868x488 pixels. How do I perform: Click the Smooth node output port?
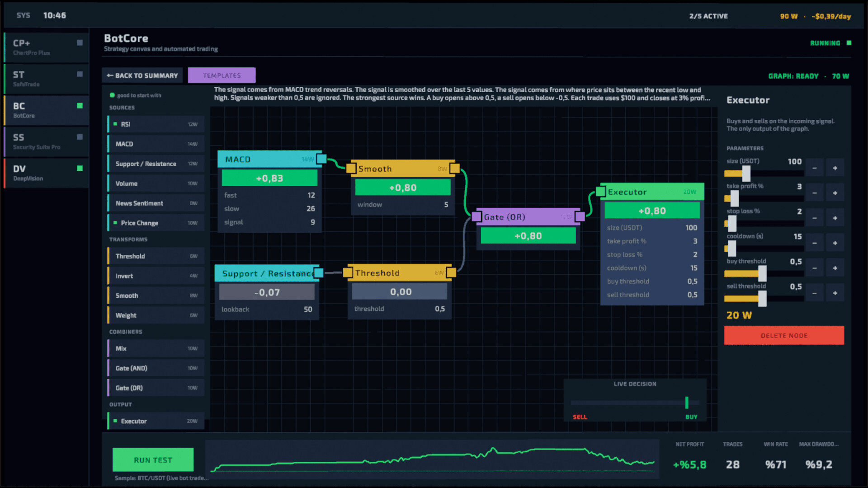(455, 169)
